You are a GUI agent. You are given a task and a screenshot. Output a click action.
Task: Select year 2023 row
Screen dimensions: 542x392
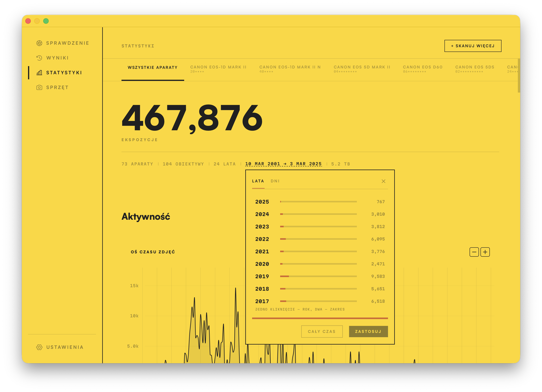pyautogui.click(x=320, y=227)
